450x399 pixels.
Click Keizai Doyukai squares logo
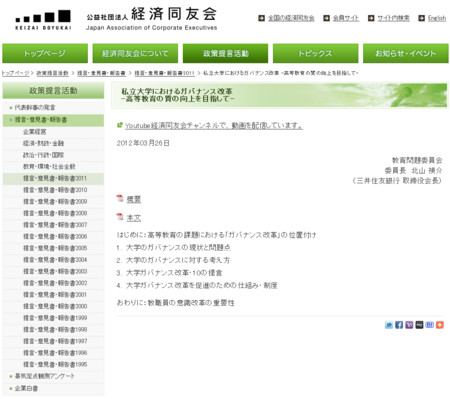[43, 20]
